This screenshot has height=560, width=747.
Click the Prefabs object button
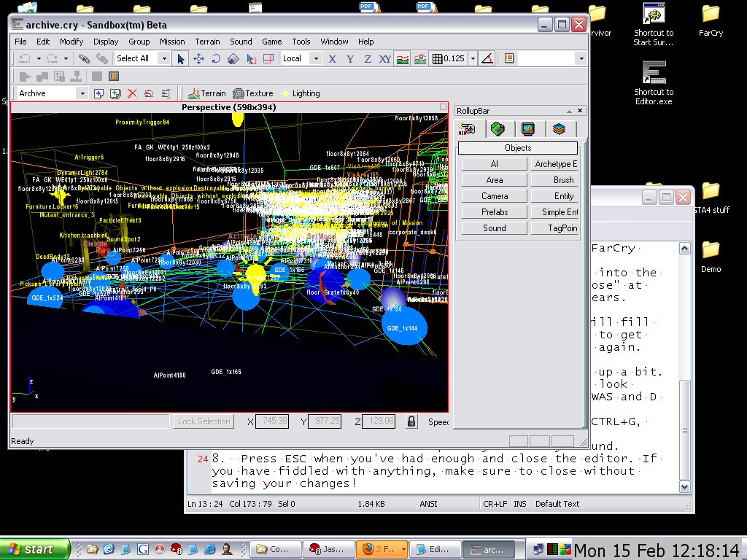[x=495, y=212]
